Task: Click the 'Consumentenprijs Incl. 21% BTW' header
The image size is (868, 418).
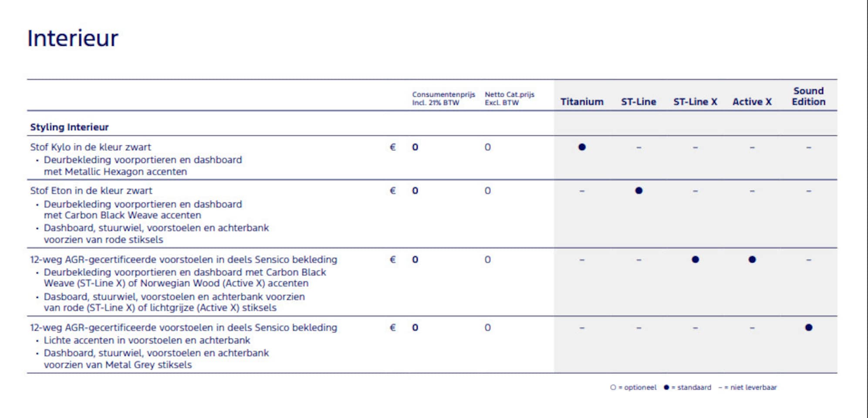Action: coord(443,98)
